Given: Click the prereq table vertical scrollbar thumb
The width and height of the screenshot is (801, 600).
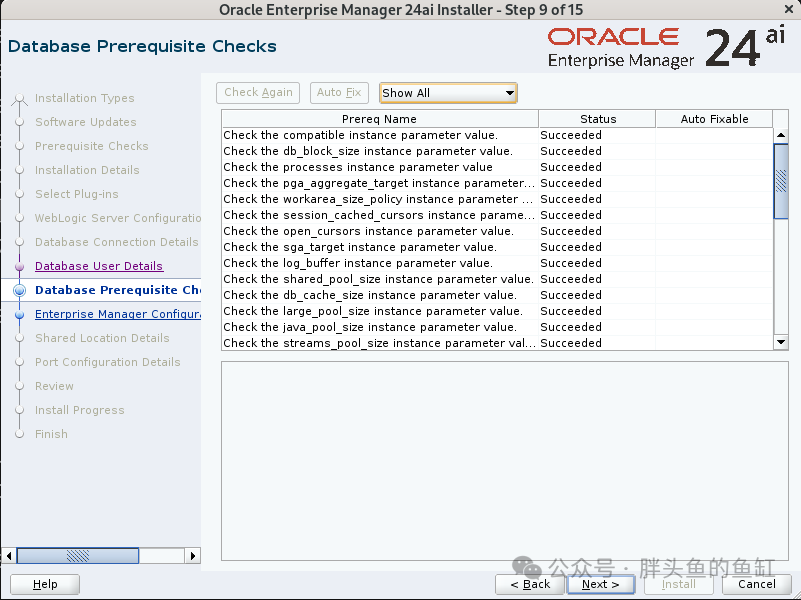Looking at the screenshot, I should (x=781, y=181).
